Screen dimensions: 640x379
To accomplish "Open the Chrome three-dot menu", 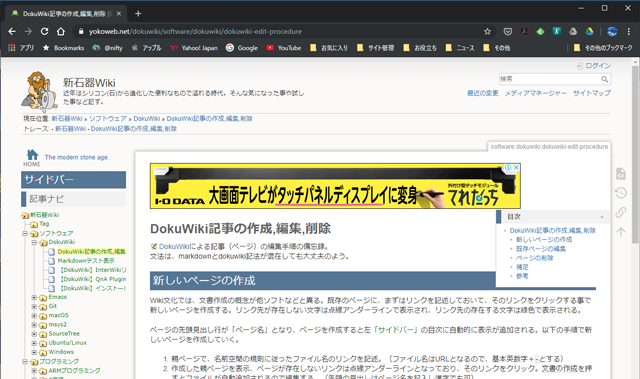I will point(629,31).
